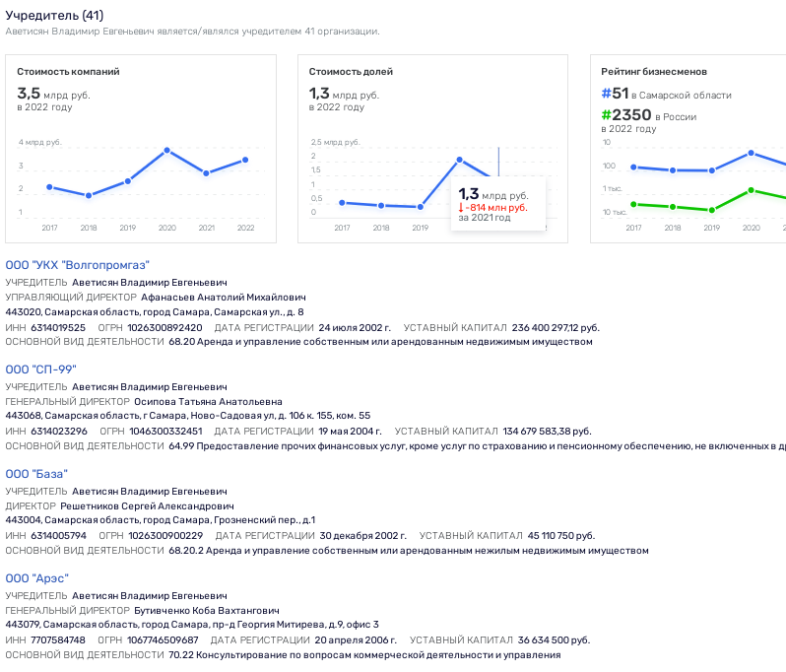The image size is (786, 672).
Task: Click registration date 30 декабря 2002 г.
Action: (362, 536)
